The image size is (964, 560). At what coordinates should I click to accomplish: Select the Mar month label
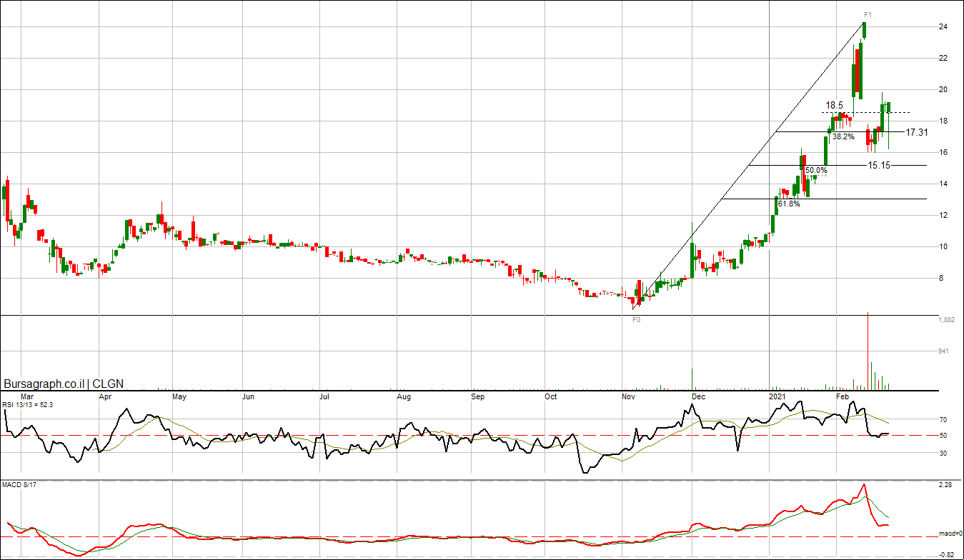click(x=27, y=396)
